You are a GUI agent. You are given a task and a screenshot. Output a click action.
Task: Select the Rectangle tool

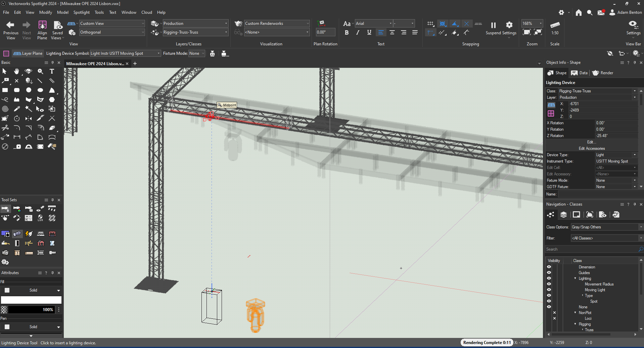pyautogui.click(x=5, y=90)
